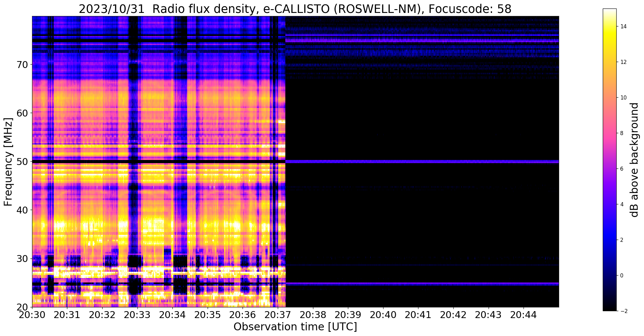Click the 20:44 time tick label

coord(524,314)
